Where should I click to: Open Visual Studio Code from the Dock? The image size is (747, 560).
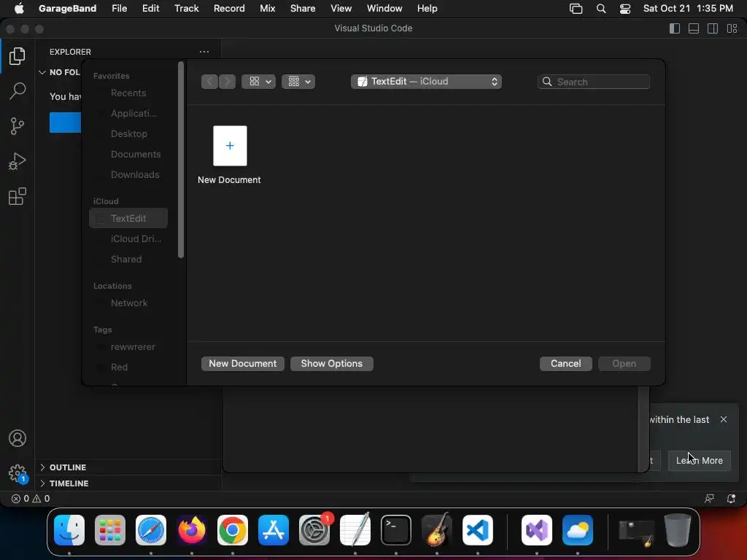[477, 530]
